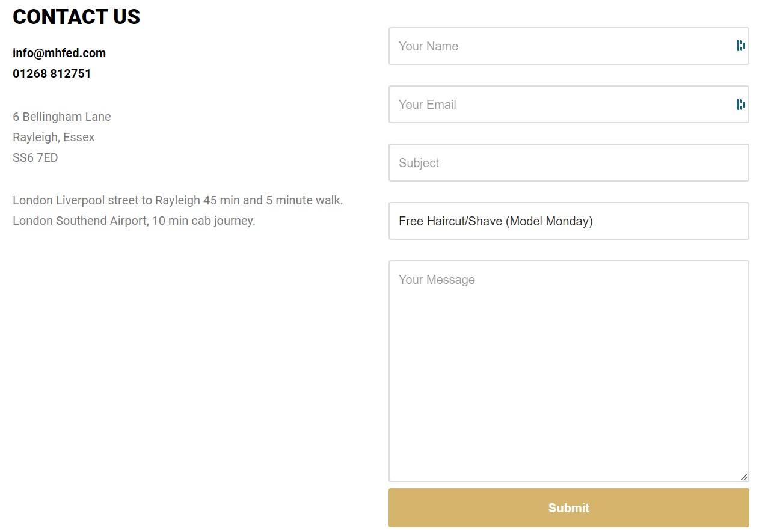Open the Free Haircut/Shave (Model Monday) dropdown
The width and height of the screenshot is (780, 532).
point(568,221)
